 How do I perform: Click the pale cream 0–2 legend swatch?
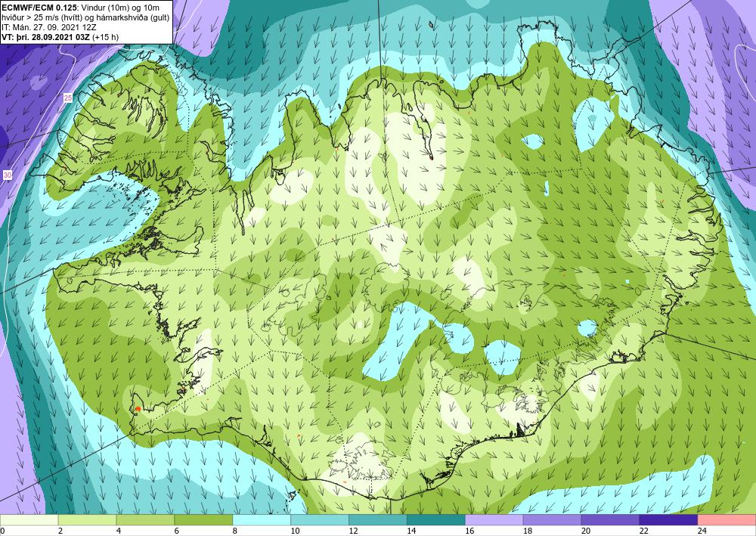[x=29, y=520]
